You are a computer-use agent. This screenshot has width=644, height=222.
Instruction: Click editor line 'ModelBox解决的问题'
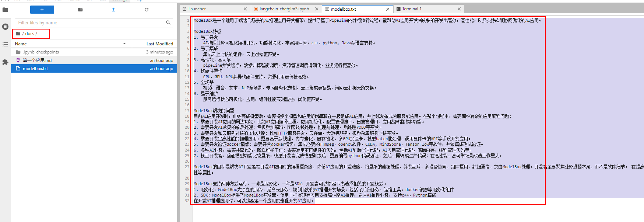point(214,111)
